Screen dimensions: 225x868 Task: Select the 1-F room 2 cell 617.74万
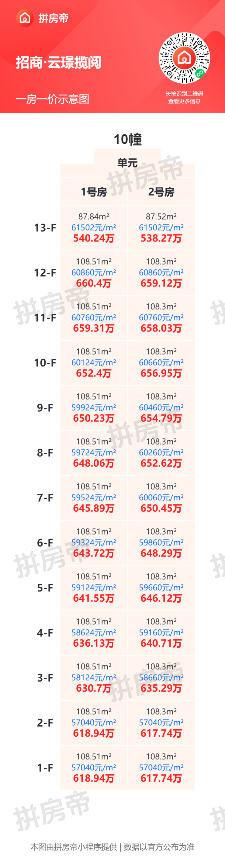click(x=161, y=778)
